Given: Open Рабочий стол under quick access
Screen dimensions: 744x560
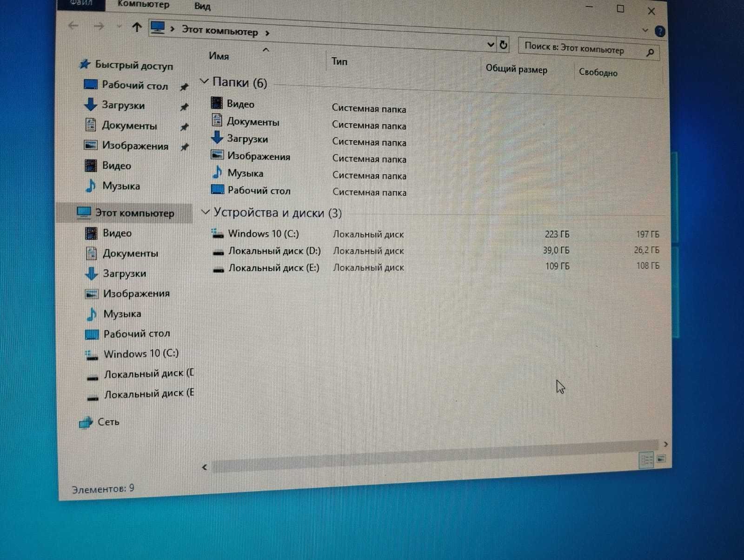Looking at the screenshot, I should point(134,86).
